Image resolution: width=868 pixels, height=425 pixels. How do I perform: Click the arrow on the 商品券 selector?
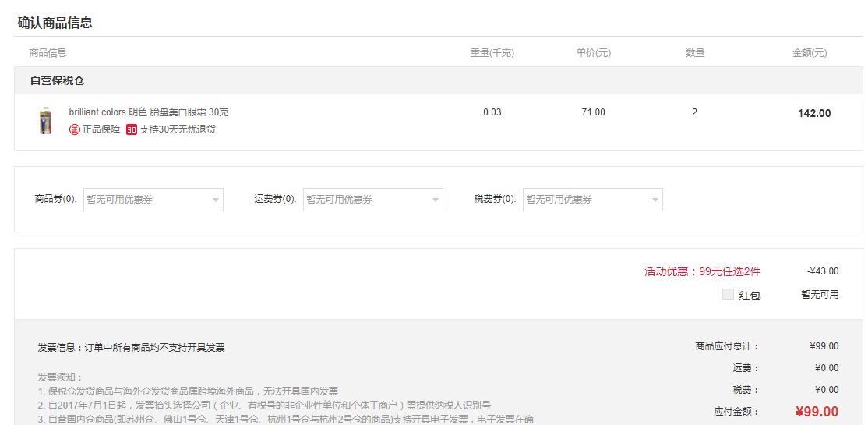coord(216,200)
